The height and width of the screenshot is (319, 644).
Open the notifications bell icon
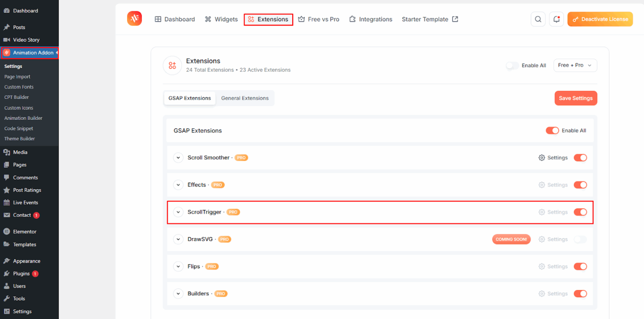[556, 19]
